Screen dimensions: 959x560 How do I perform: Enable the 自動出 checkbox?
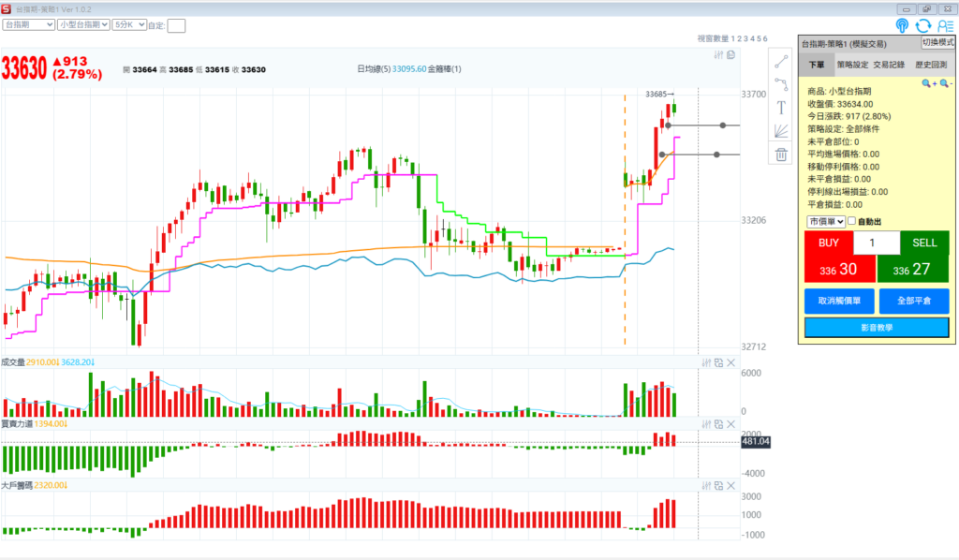pyautogui.click(x=851, y=221)
